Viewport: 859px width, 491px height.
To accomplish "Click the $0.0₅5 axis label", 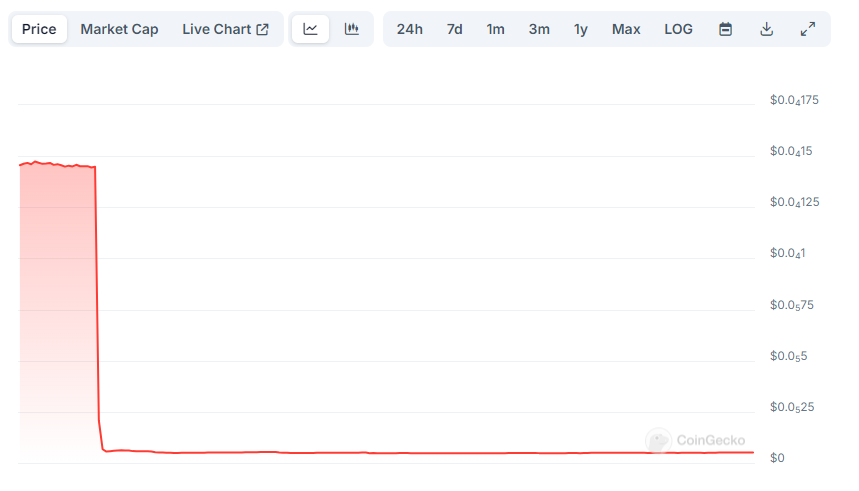I will 788,356.
